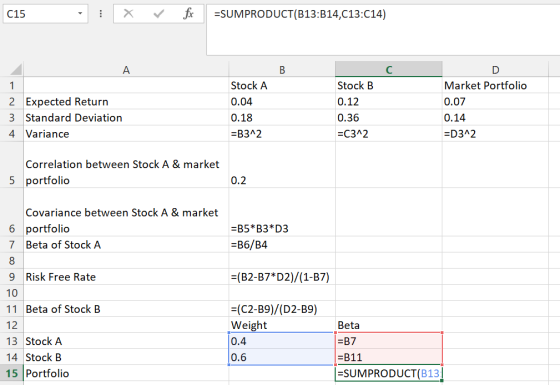Click the =B7 formula cell

tap(389, 341)
